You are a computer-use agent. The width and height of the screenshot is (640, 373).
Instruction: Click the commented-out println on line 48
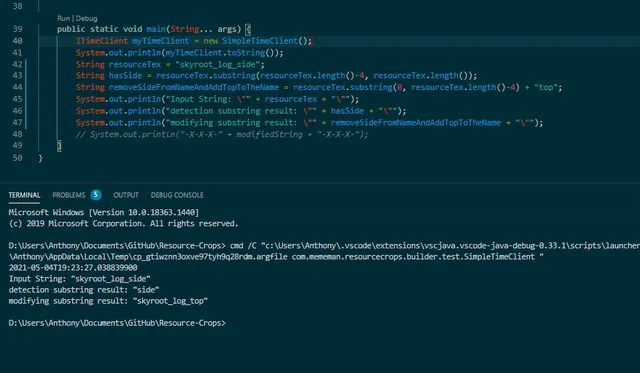pyautogui.click(x=222, y=134)
